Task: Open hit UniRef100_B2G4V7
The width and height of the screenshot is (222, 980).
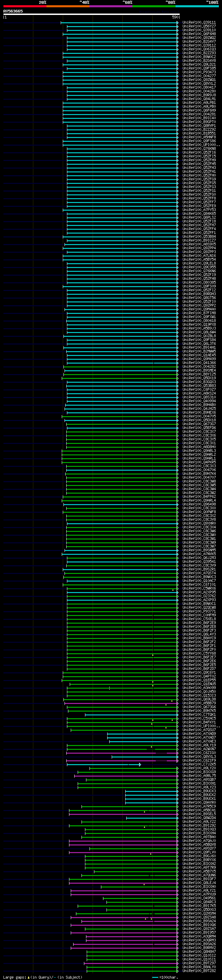Action: click(199, 41)
